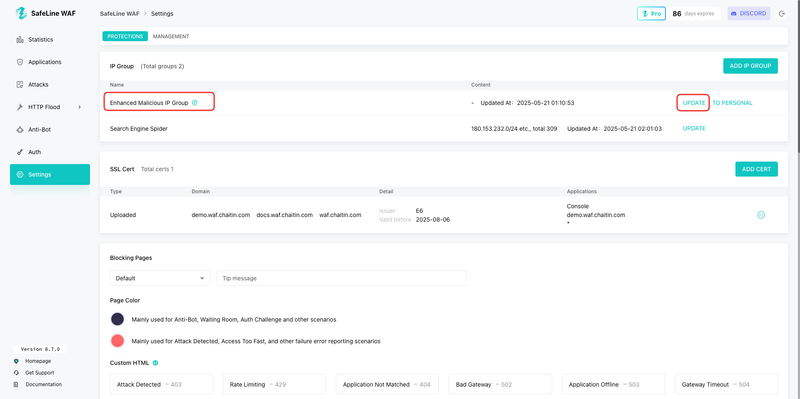Click the ADD CERT button

coord(756,169)
